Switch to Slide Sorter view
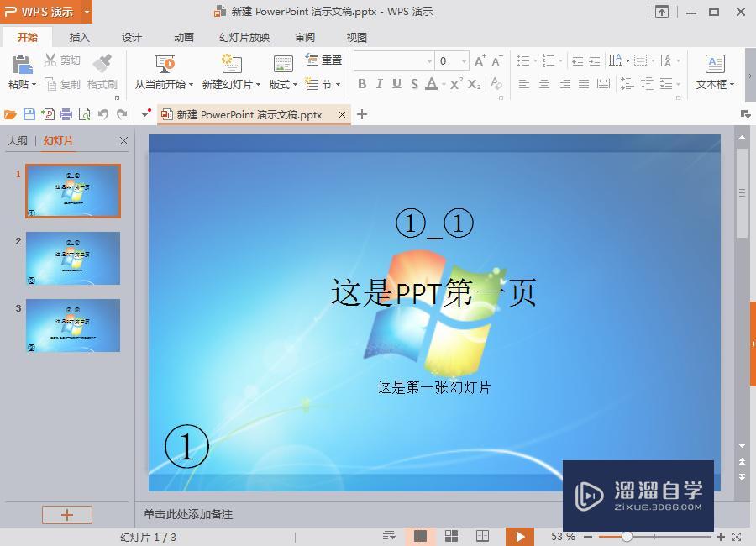756x546 pixels. coord(451,536)
